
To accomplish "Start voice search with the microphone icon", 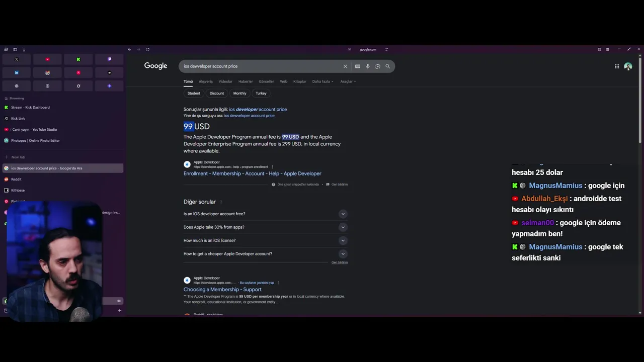I will point(368,66).
